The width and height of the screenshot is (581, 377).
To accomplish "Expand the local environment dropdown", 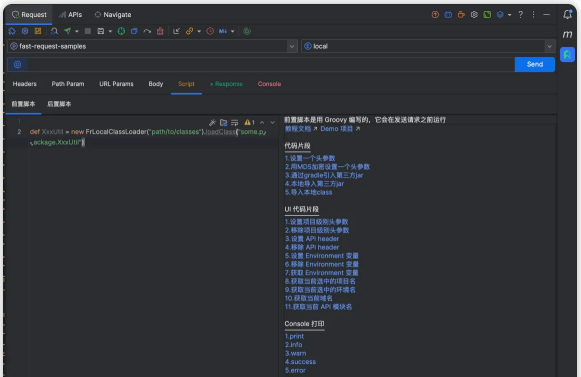I will [x=549, y=46].
